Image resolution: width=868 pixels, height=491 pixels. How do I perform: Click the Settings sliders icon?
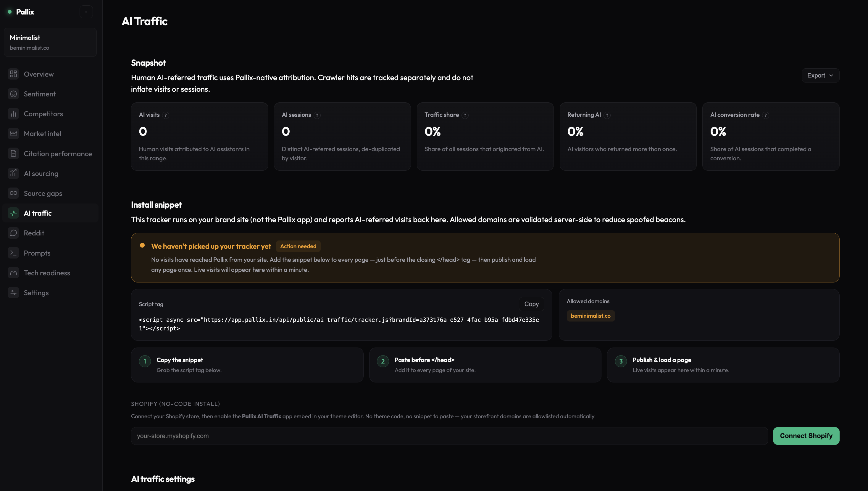click(14, 293)
